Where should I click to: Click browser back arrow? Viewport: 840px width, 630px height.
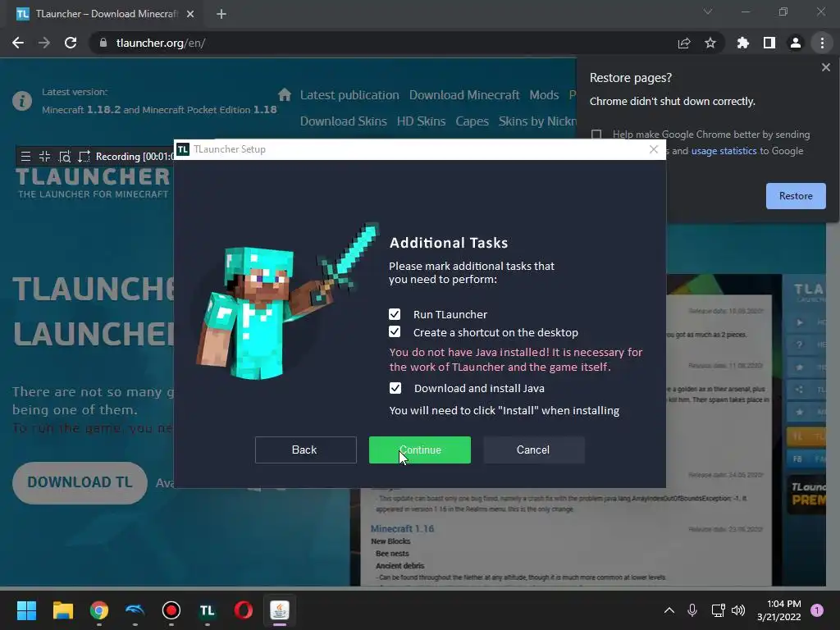pos(18,43)
